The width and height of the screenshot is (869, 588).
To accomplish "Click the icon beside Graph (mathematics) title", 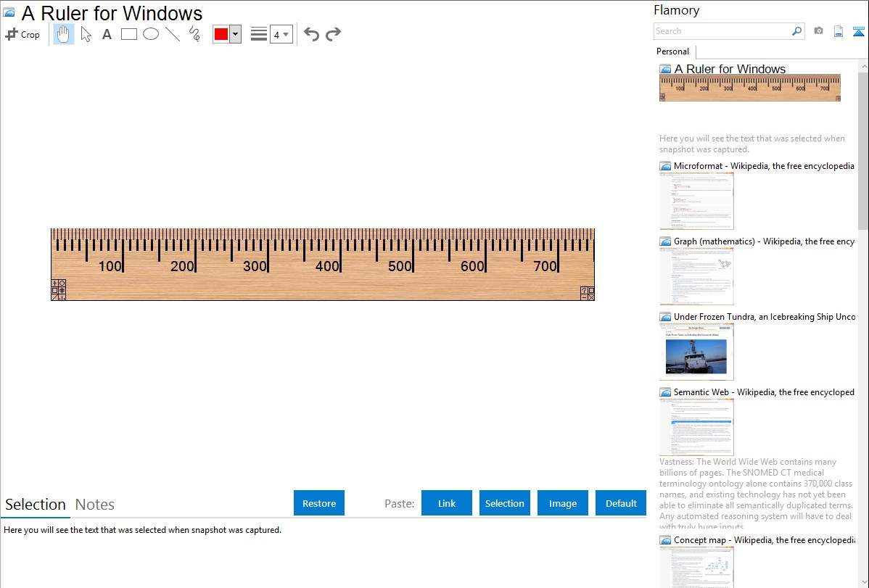I will (x=666, y=241).
